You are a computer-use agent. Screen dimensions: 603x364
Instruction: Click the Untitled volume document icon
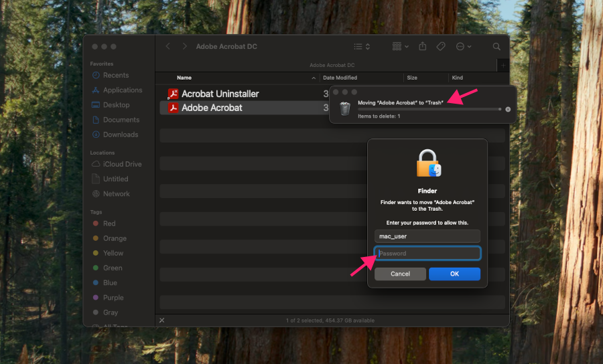(x=96, y=179)
